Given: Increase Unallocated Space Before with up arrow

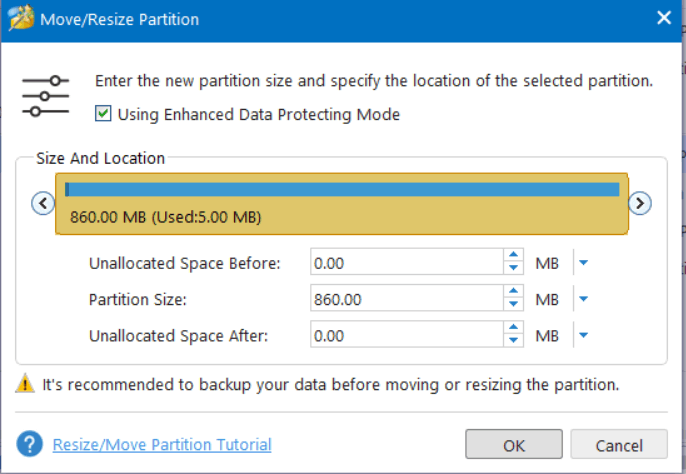Looking at the screenshot, I should pos(514,255).
